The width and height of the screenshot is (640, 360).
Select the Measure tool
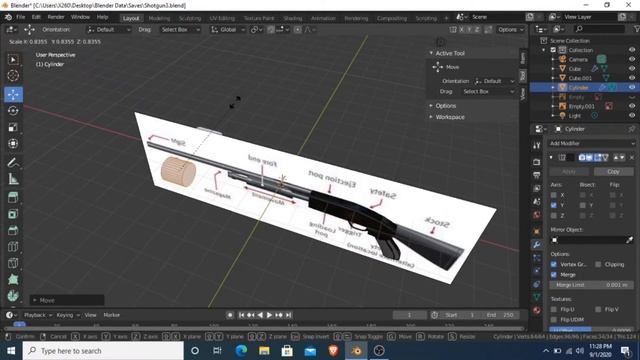(13, 179)
